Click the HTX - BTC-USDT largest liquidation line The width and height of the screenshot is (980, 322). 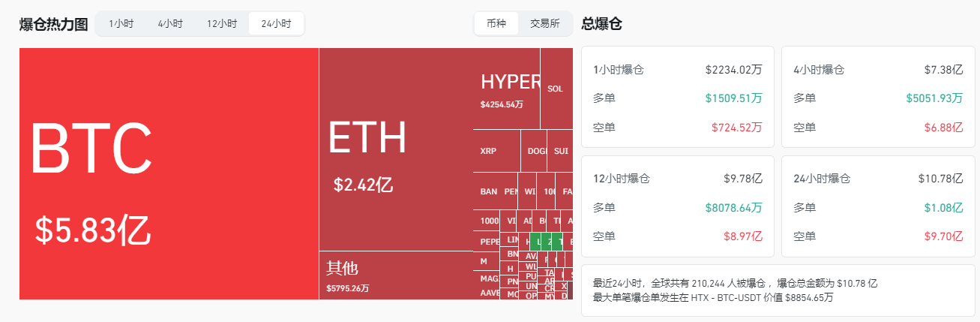point(713,298)
